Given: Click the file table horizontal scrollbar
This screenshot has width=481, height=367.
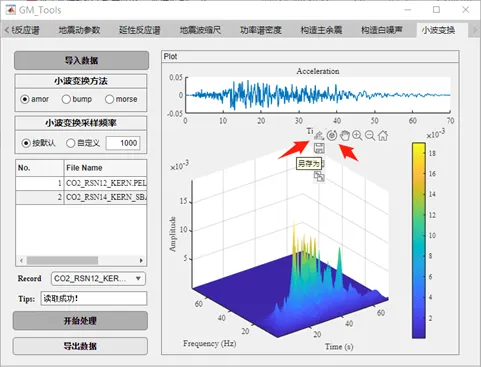Looking at the screenshot, I should pyautogui.click(x=81, y=260).
